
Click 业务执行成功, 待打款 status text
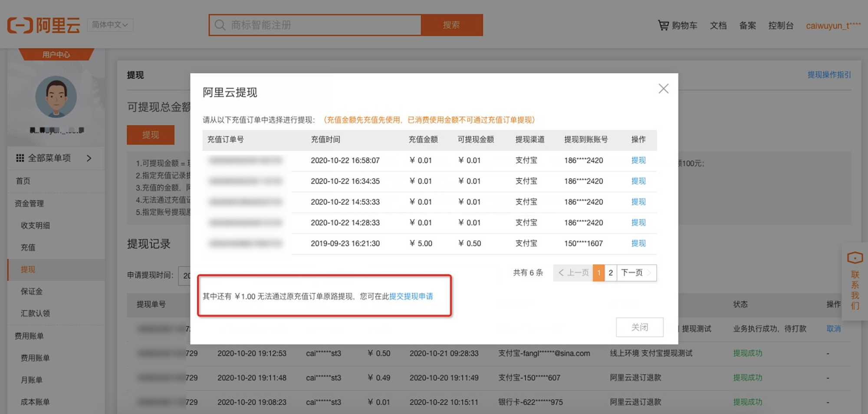(x=769, y=329)
